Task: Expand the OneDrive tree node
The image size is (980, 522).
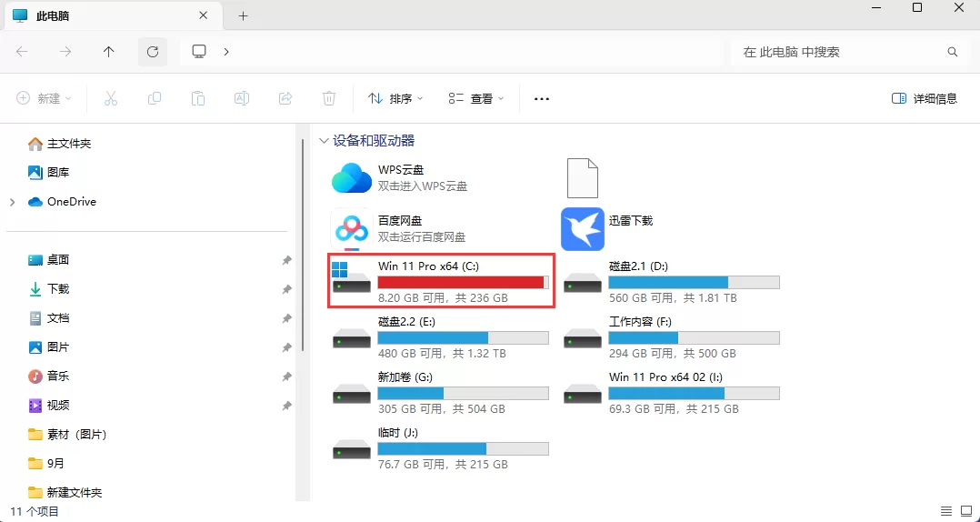Action: point(13,202)
